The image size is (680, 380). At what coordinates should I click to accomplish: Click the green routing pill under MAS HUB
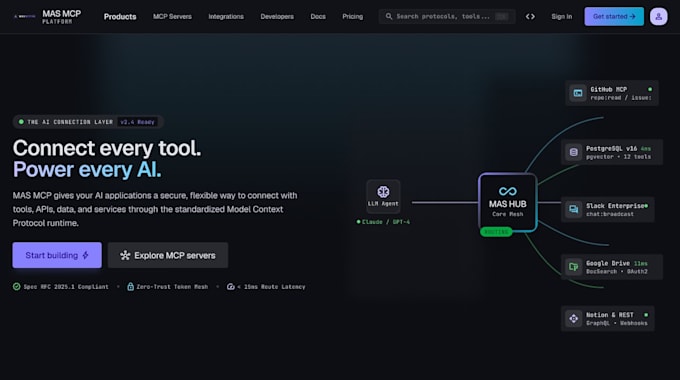click(x=496, y=232)
